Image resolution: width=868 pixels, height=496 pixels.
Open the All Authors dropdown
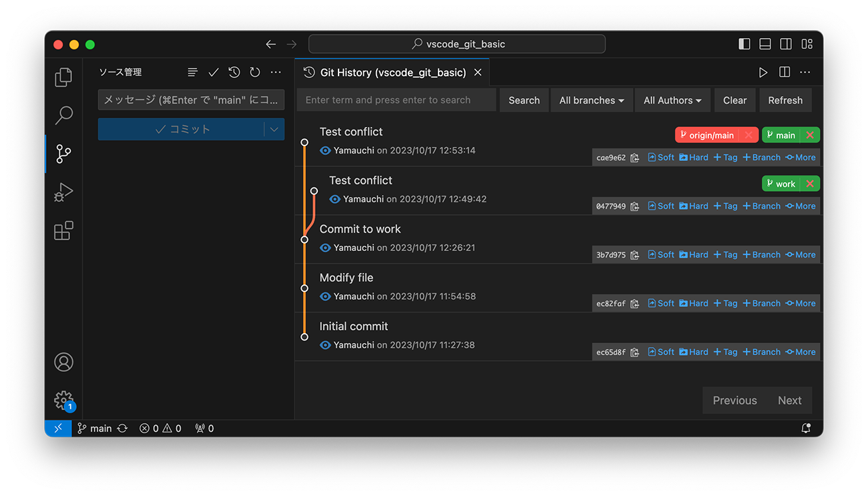coord(672,99)
